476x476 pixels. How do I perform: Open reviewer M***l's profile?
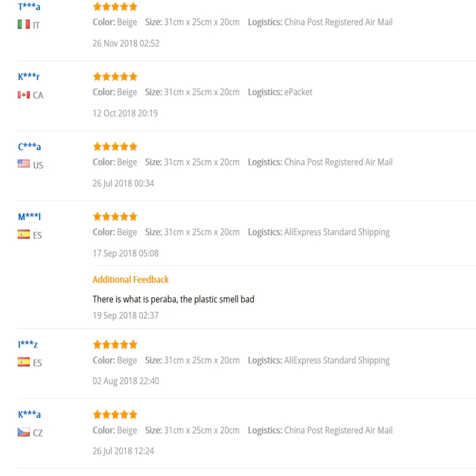click(x=29, y=217)
